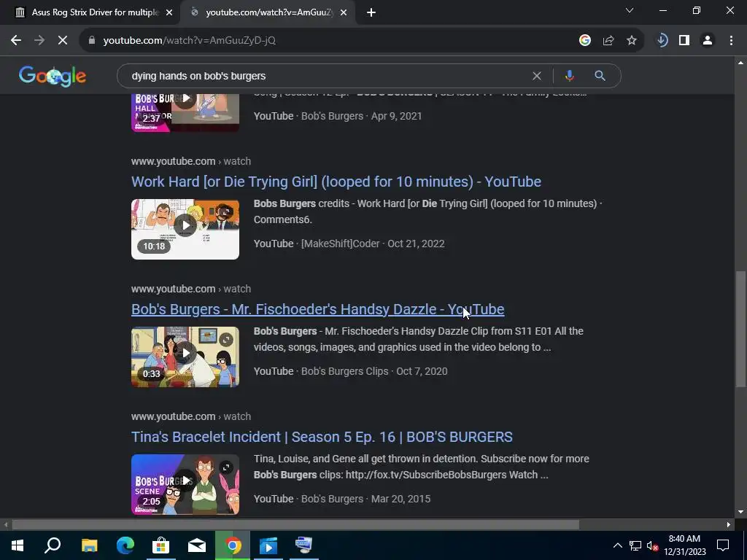The height and width of the screenshot is (560, 747).
Task: Play the 2:37 Bob's Burgers video thumbnail
Action: (185, 112)
